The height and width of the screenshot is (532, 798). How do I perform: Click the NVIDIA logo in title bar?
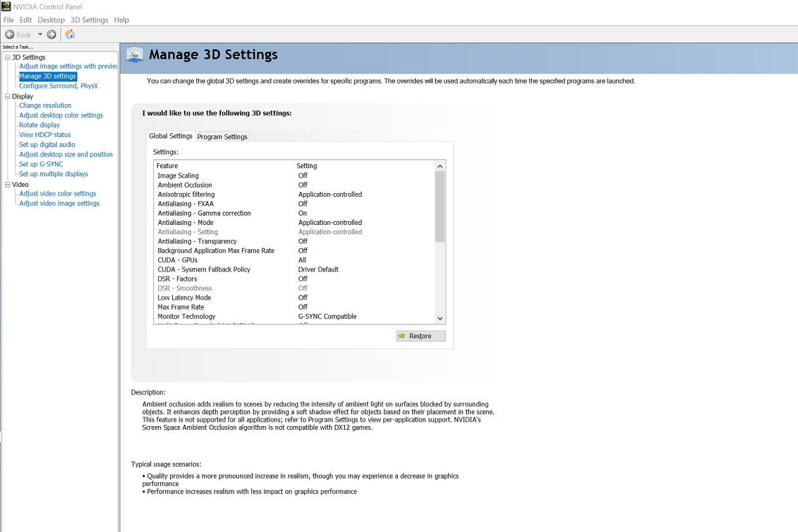point(6,7)
